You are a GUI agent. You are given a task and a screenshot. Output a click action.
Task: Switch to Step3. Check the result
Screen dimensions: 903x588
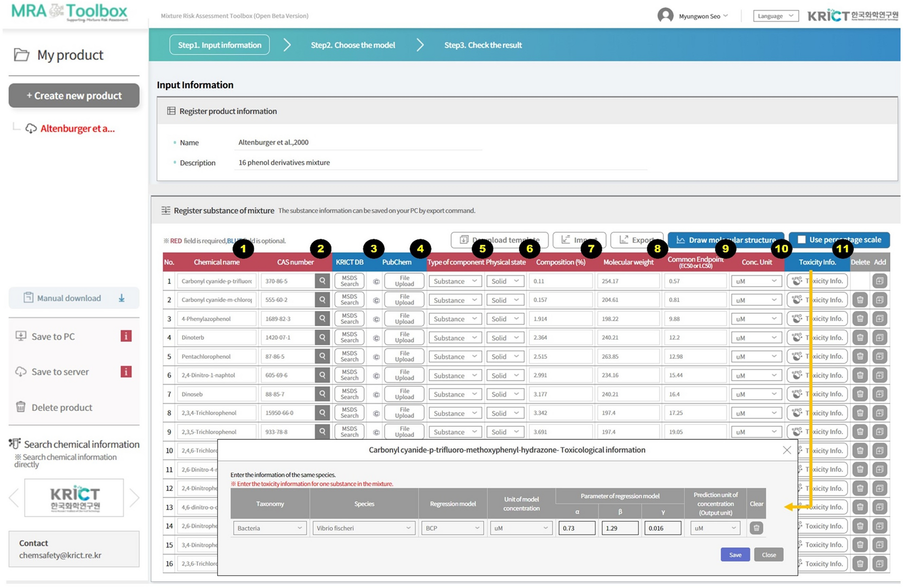(x=483, y=45)
